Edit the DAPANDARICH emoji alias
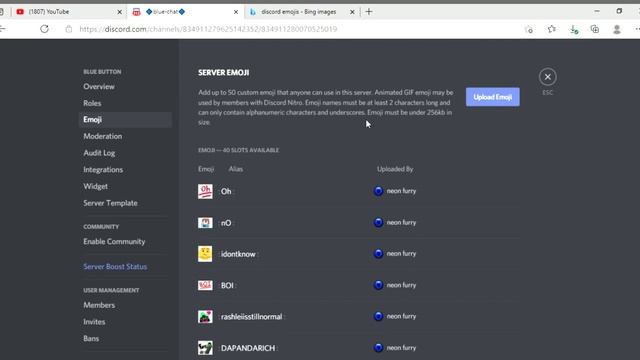Viewport: 640px width, 360px height. pyautogui.click(x=248, y=348)
